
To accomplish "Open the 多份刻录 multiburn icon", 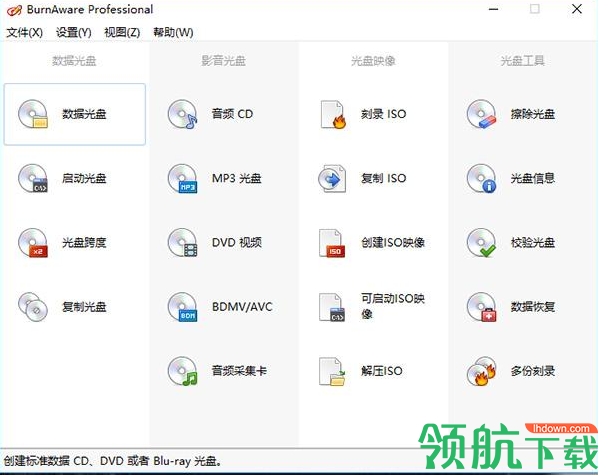I will [x=482, y=371].
